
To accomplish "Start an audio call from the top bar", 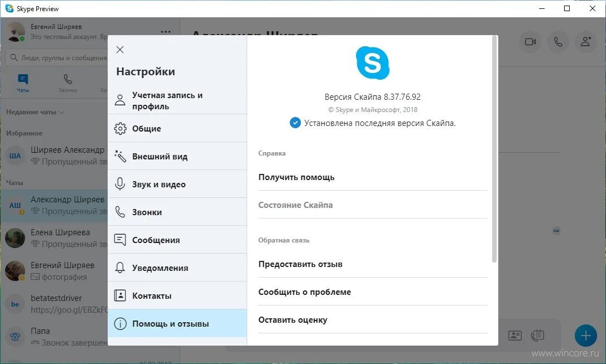I will [558, 42].
